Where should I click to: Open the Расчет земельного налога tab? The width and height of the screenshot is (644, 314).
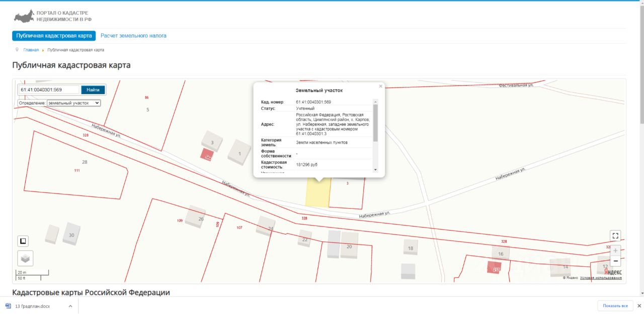click(133, 36)
